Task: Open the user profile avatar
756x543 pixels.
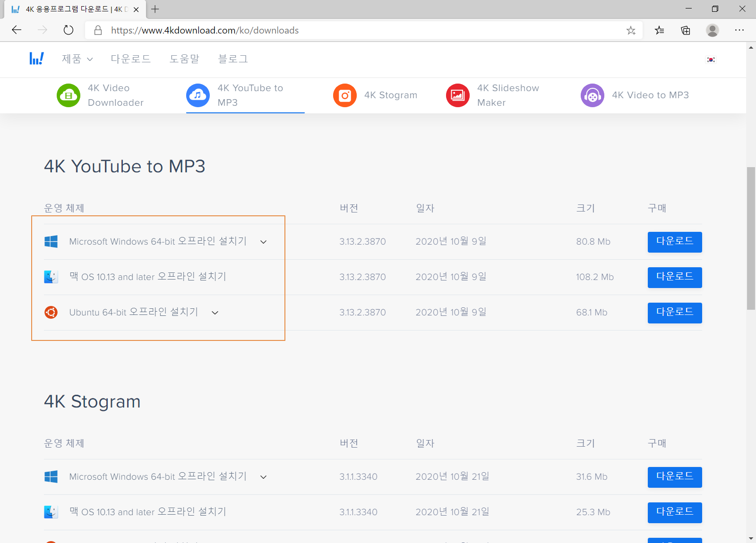Action: click(x=713, y=30)
